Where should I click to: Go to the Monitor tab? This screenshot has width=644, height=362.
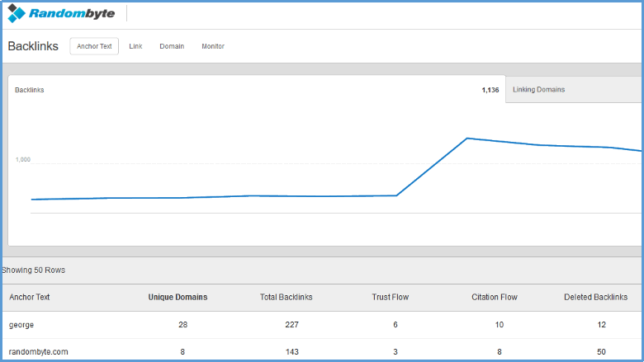pos(213,46)
